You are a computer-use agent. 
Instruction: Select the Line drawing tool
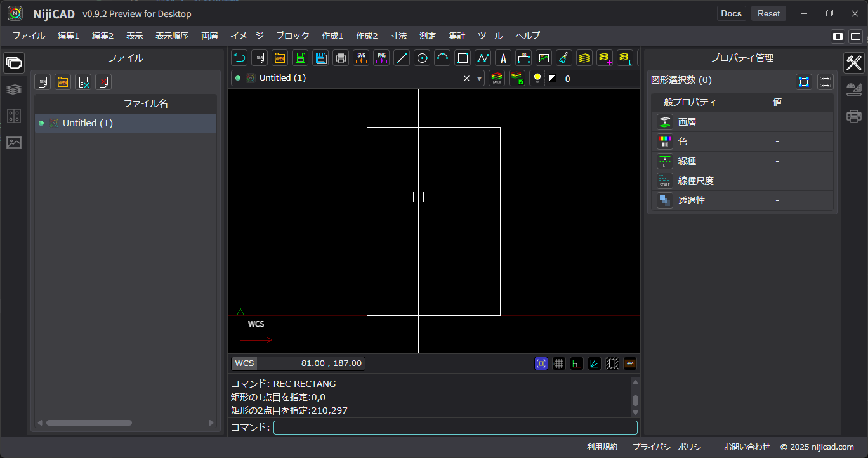pos(402,58)
